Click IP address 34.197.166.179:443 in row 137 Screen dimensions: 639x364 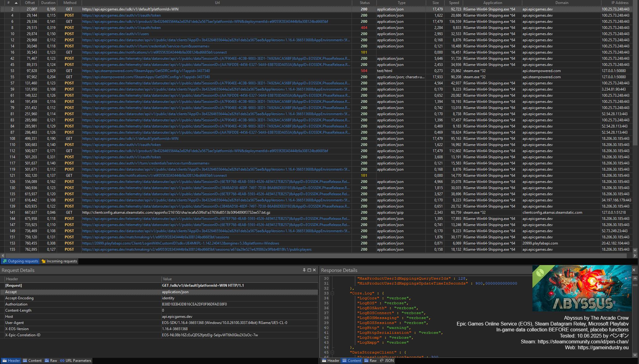pyautogui.click(x=617, y=200)
